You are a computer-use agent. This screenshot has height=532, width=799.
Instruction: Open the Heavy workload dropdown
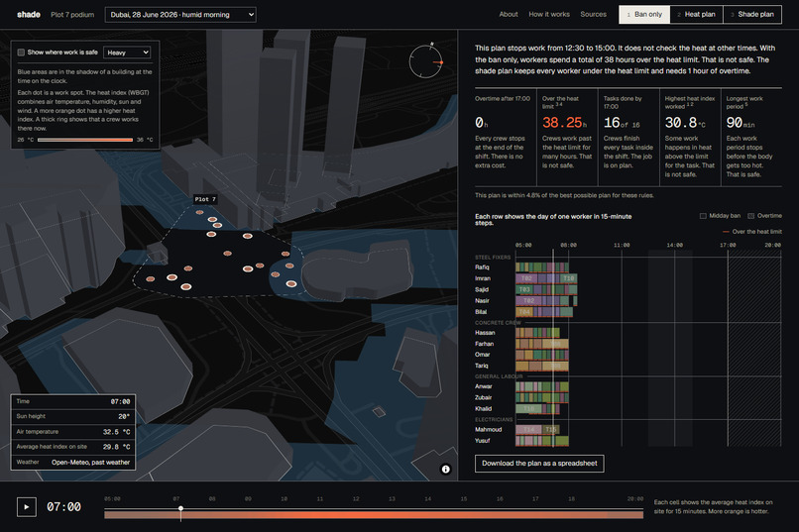click(127, 53)
